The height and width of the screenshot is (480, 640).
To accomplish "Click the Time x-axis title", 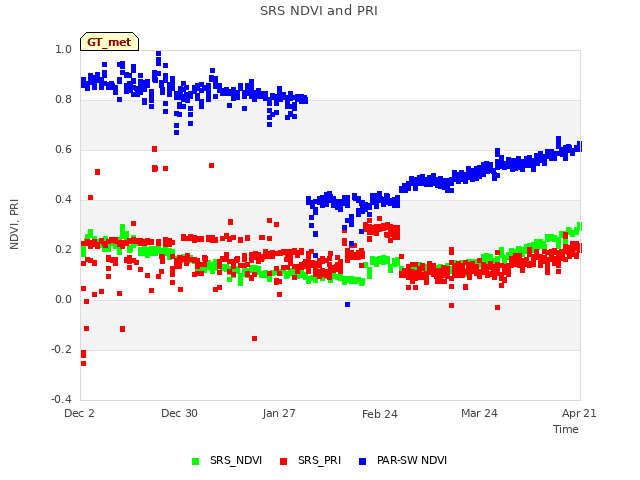I will [566, 429].
